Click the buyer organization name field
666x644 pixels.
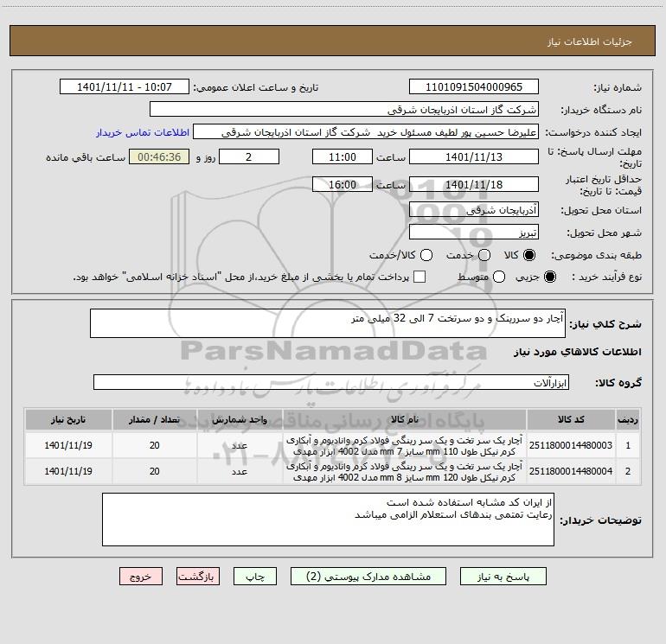point(344,109)
